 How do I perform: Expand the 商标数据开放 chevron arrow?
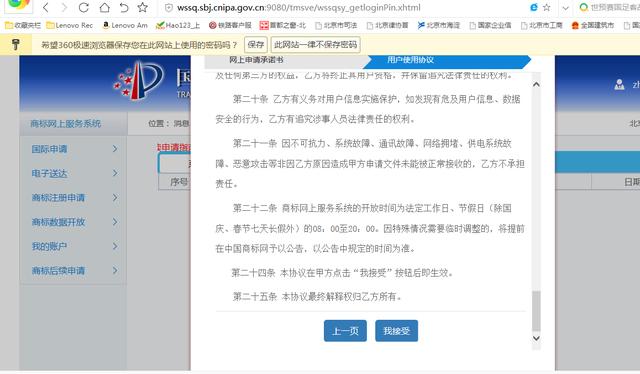[x=115, y=222]
